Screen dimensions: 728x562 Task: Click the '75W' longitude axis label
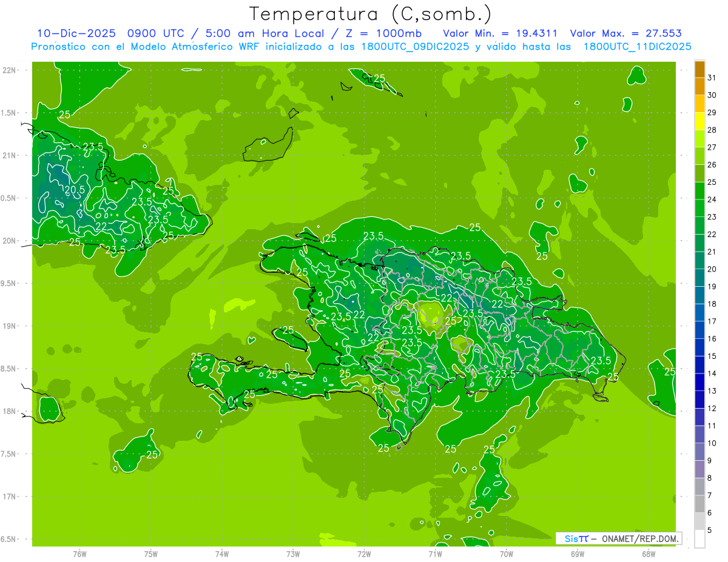pos(151,554)
